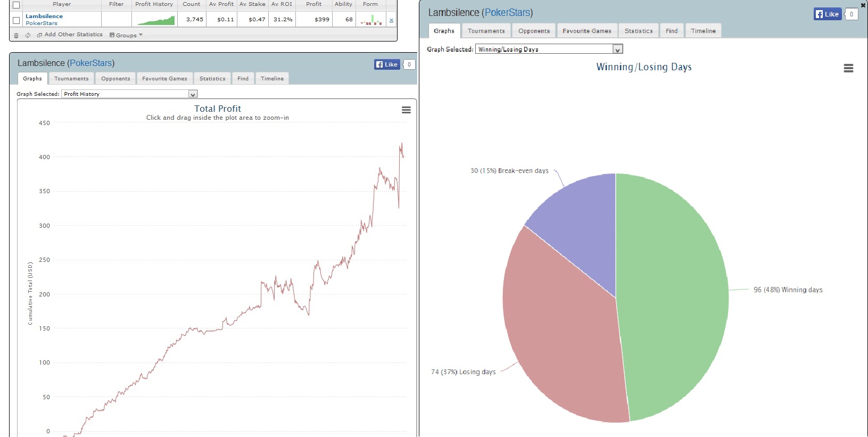Click the Lambsilence player link in the table
The height and width of the screenshot is (437, 868).
pyautogui.click(x=44, y=16)
